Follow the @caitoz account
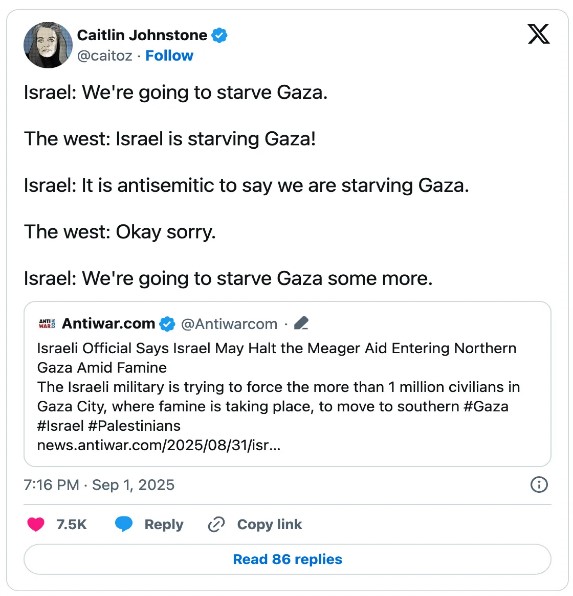Screen dimensions: 573x596 169,56
